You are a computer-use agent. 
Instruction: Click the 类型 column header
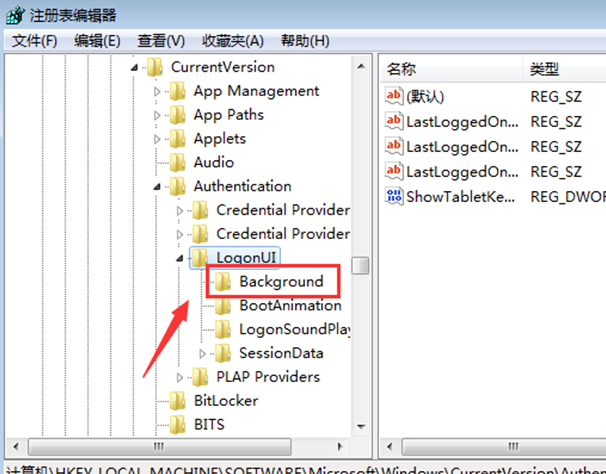click(545, 69)
